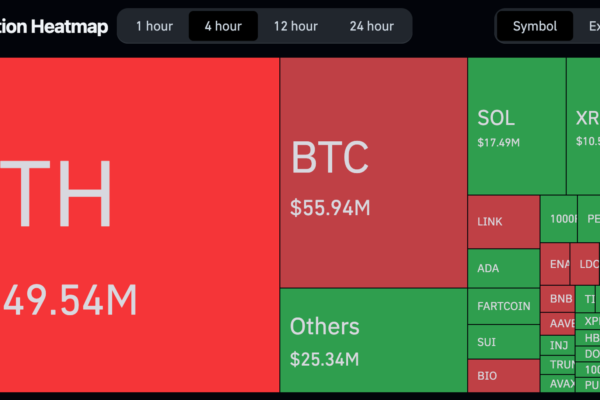
Task: Select the 1 hour timeframe tab
Action: click(x=154, y=26)
